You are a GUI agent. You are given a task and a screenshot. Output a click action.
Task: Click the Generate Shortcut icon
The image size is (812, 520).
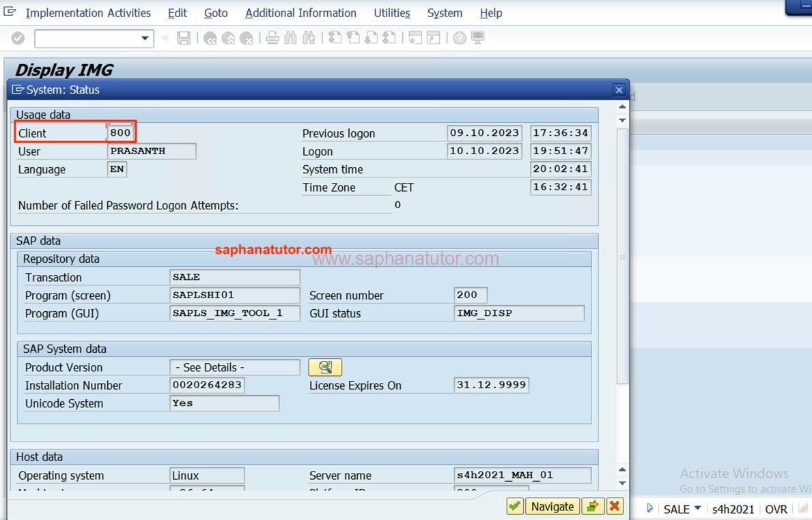tap(434, 38)
